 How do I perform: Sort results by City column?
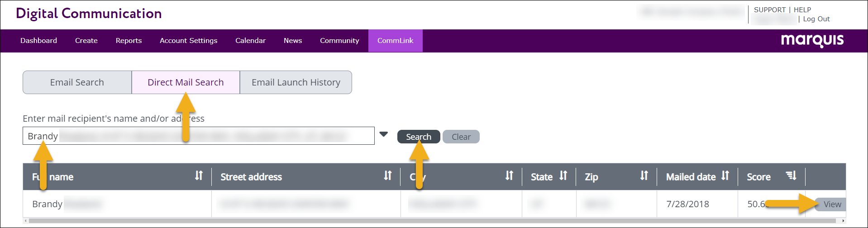click(x=509, y=176)
